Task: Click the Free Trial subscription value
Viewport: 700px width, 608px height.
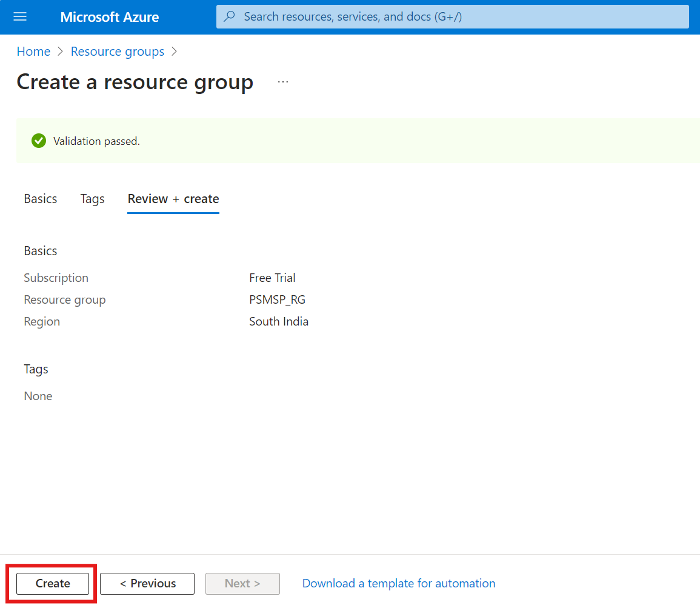Action: (x=272, y=278)
